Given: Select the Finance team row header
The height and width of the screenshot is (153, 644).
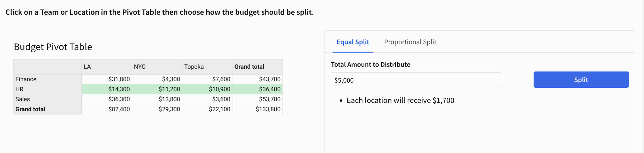Looking at the screenshot, I should (26, 79).
